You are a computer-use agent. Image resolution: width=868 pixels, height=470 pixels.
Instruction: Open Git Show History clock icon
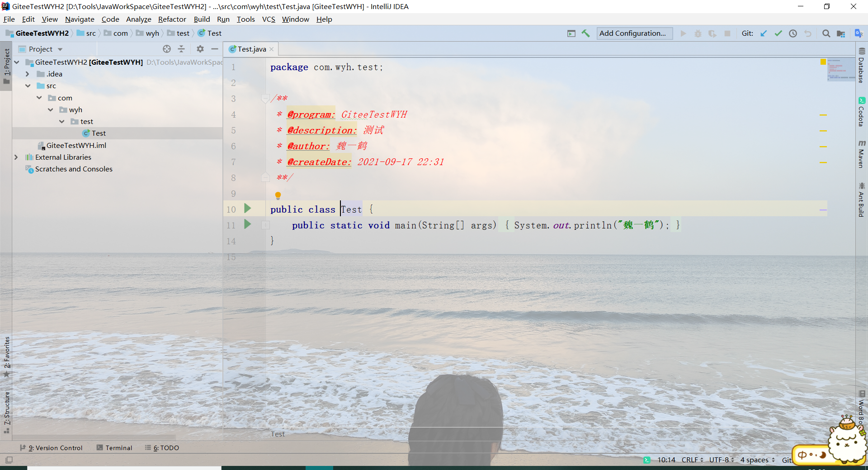(793, 33)
